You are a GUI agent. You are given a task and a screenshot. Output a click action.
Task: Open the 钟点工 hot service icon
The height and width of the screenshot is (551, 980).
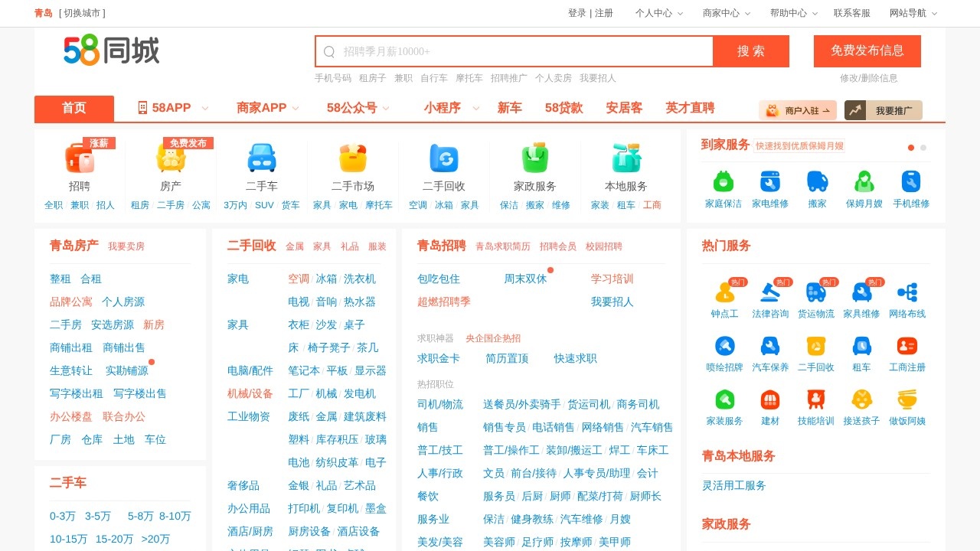click(x=724, y=292)
